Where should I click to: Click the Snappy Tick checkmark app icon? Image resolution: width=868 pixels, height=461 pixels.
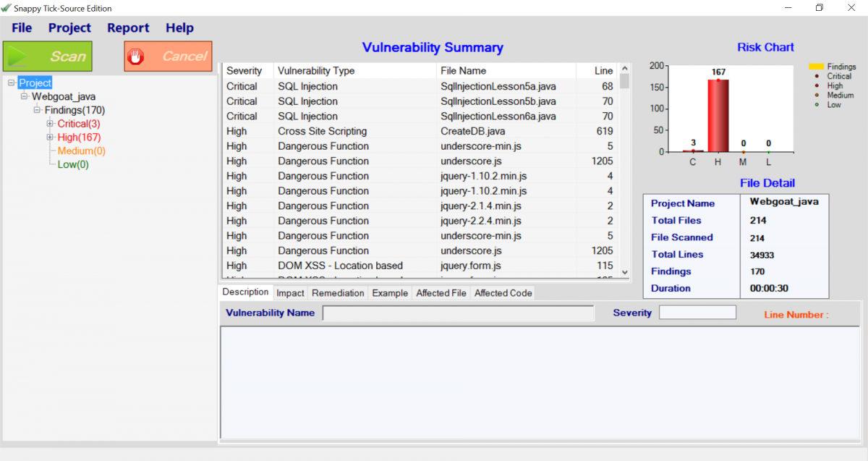[6, 8]
